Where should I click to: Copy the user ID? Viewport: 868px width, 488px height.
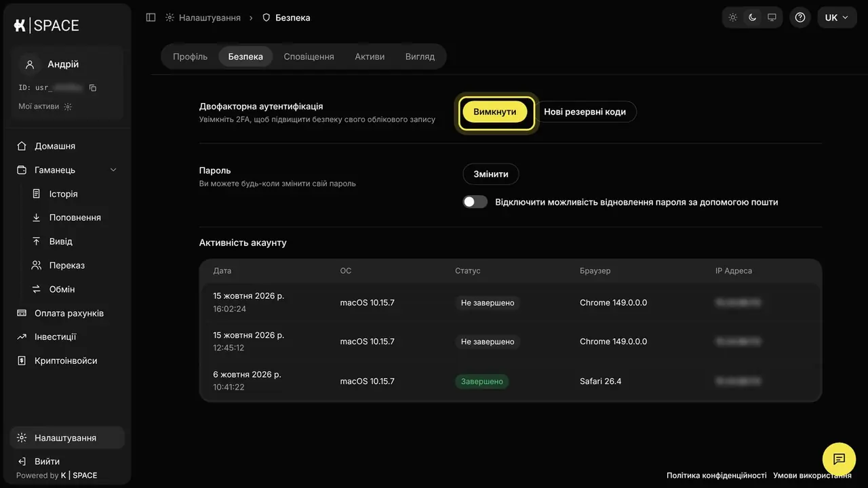93,87
